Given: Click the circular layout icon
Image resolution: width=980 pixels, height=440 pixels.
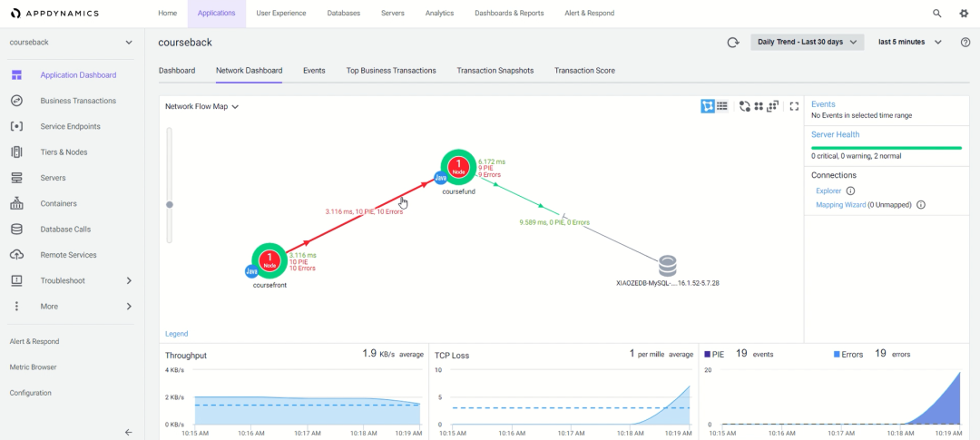Looking at the screenshot, I should pos(745,106).
